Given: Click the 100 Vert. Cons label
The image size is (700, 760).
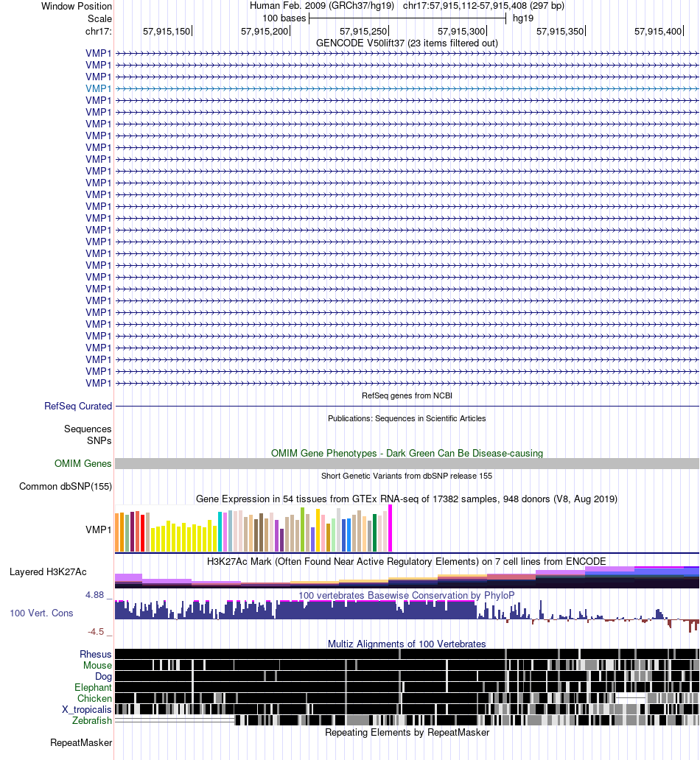Looking at the screenshot, I should [41, 613].
